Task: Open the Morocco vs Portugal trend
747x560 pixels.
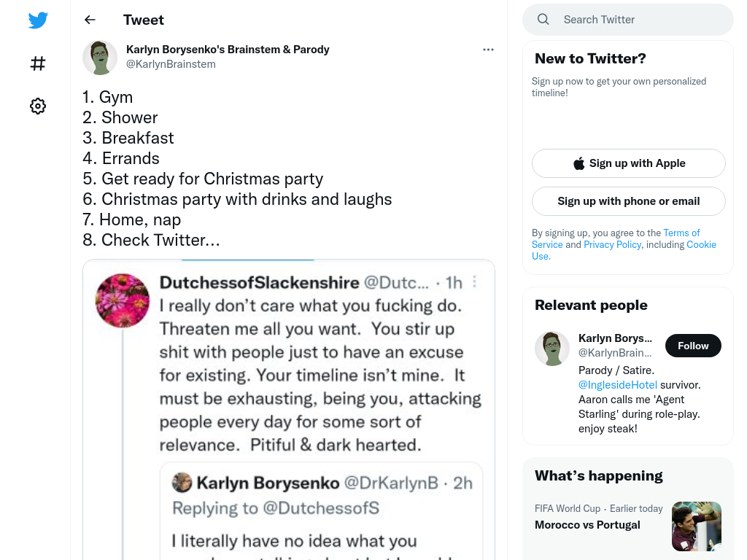Action: pyautogui.click(x=587, y=525)
